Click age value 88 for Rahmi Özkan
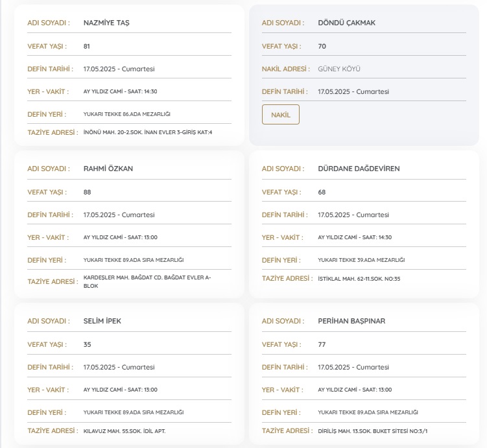This screenshot has width=487, height=448. [x=88, y=192]
